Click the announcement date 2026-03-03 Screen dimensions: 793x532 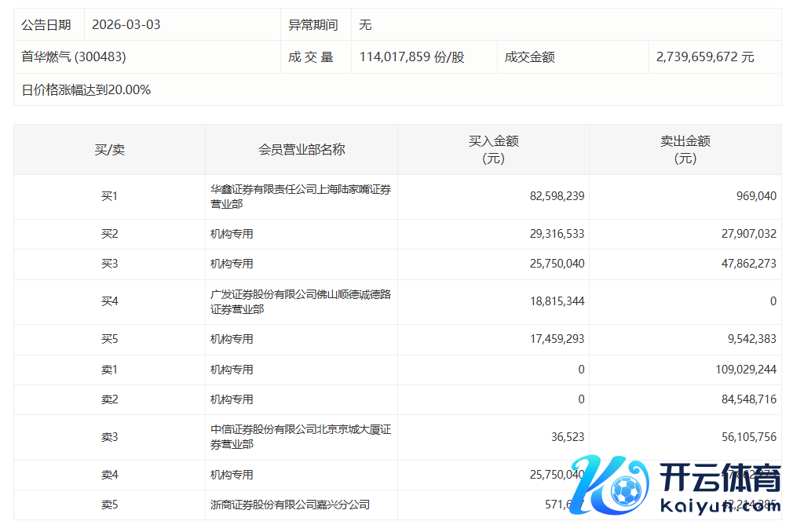point(126,24)
